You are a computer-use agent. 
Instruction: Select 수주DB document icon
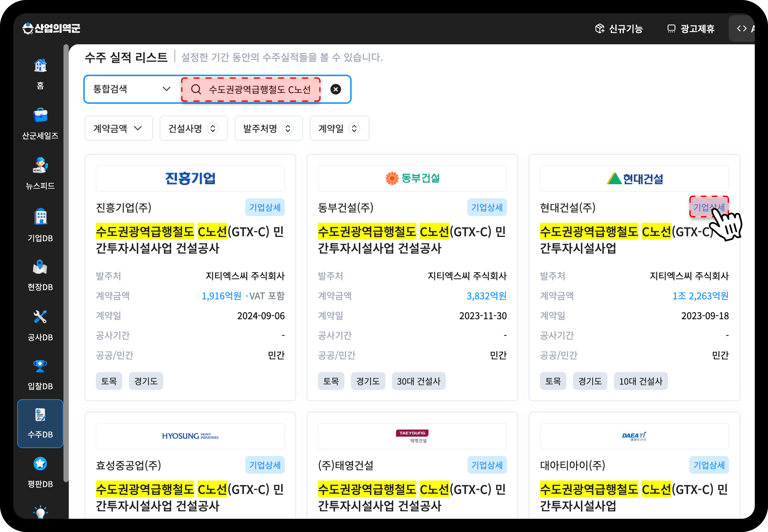(40, 415)
